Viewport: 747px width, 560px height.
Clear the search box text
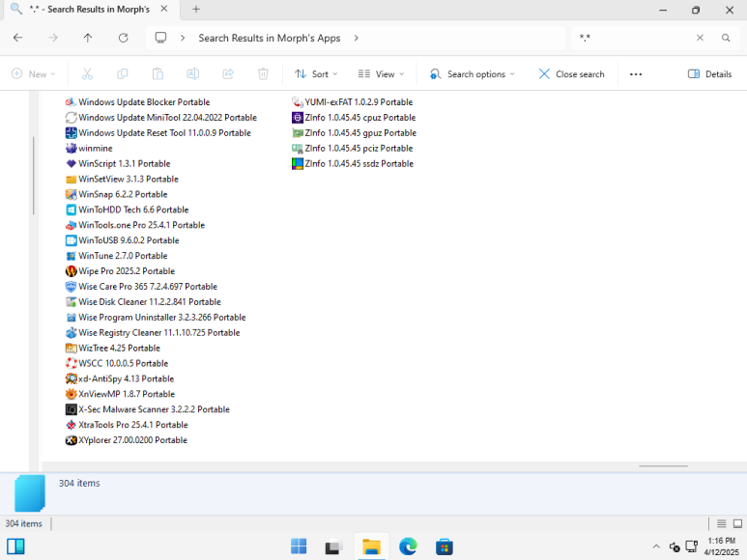click(700, 38)
